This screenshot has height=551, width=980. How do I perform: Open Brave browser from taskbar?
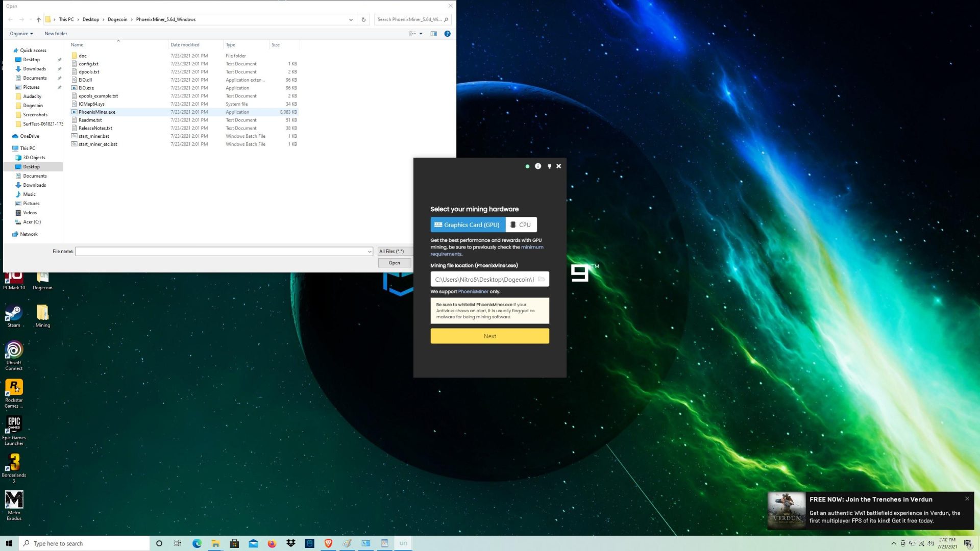[x=328, y=543]
